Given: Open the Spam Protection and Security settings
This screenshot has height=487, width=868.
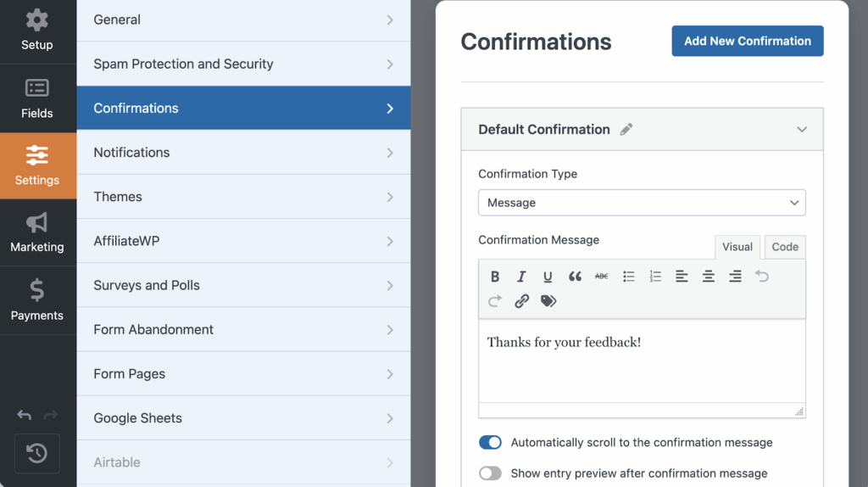Looking at the screenshot, I should tap(243, 64).
